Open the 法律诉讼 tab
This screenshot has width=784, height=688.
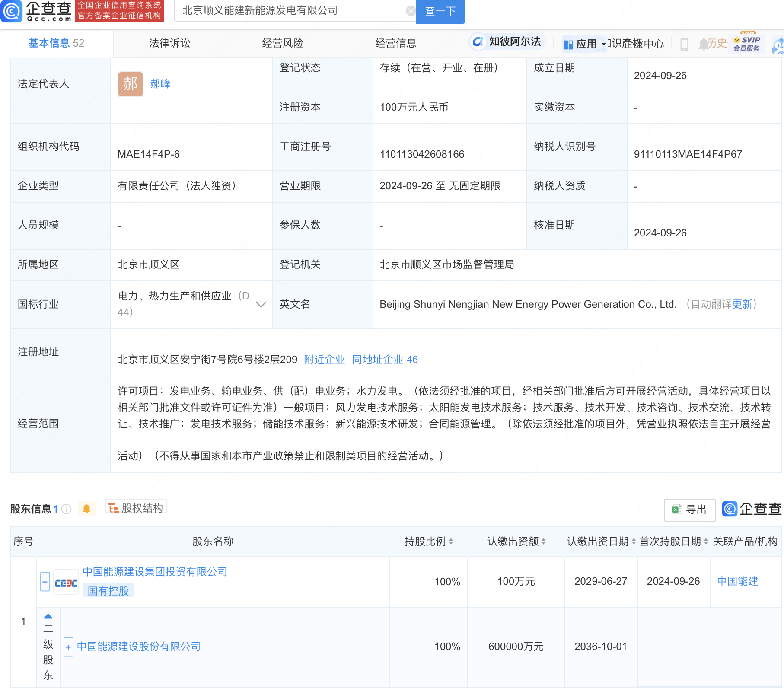click(x=169, y=43)
